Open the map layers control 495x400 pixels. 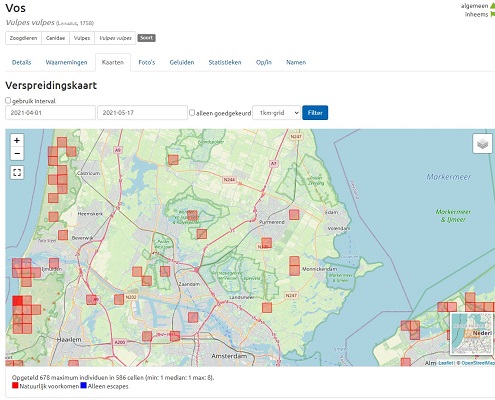point(482,144)
